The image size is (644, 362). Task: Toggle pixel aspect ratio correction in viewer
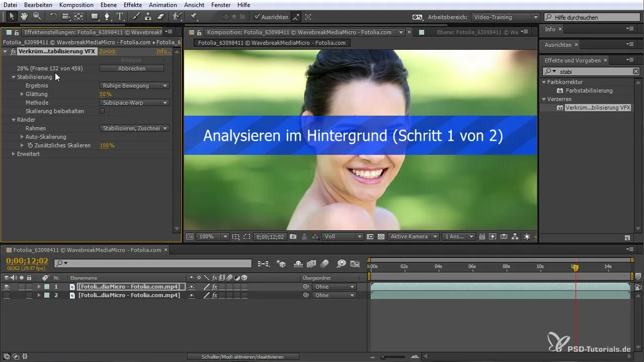point(482,236)
